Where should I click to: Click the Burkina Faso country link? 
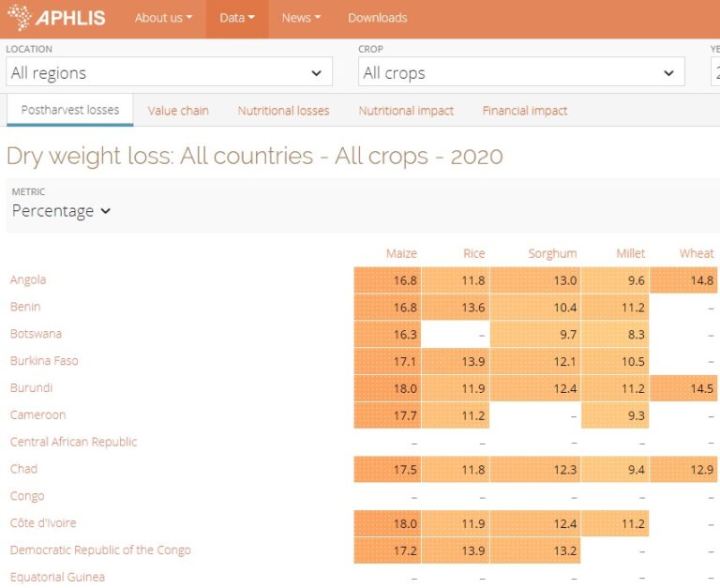coord(44,361)
